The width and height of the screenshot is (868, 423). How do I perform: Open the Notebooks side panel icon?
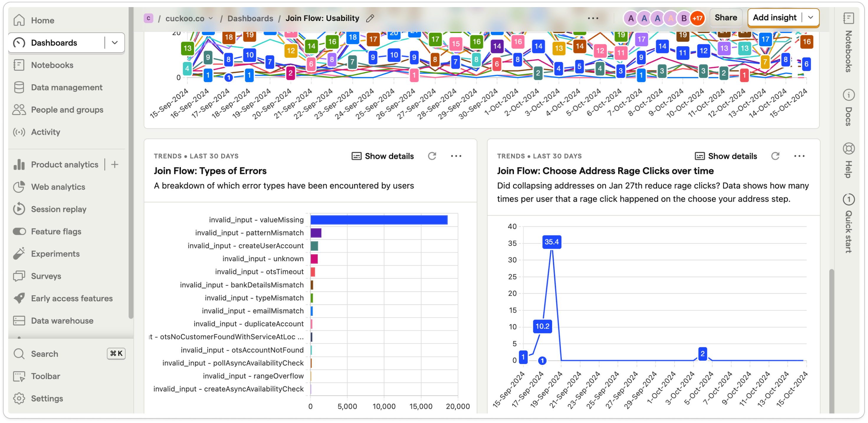[x=848, y=19]
